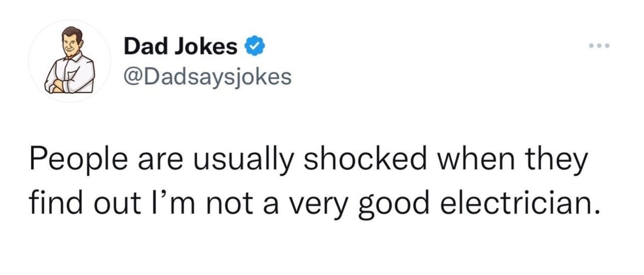Viewport: 644px width, 275px height.
Task: Open the Dad Jokes profile avatar
Action: (x=70, y=60)
